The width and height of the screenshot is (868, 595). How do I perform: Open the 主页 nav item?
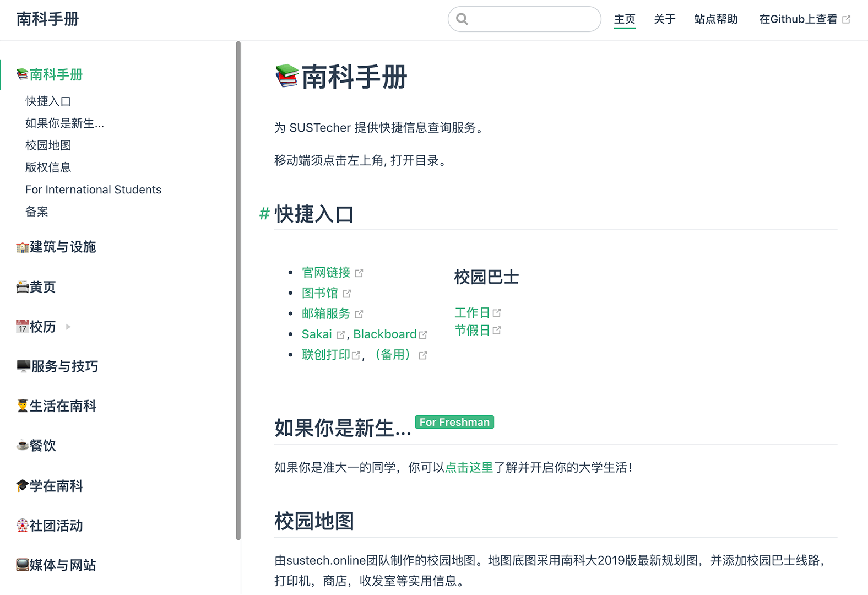tap(625, 19)
